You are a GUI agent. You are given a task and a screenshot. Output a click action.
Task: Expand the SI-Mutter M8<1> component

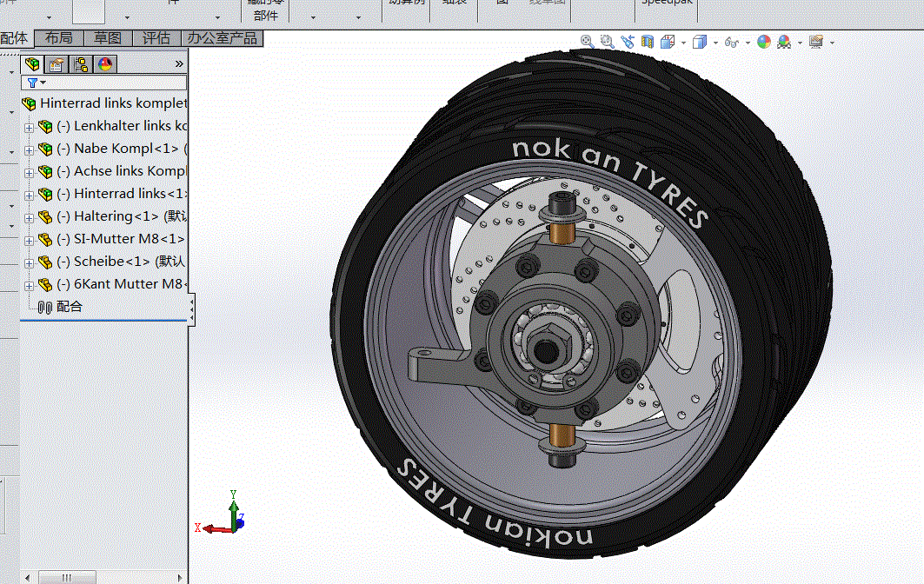click(x=29, y=238)
